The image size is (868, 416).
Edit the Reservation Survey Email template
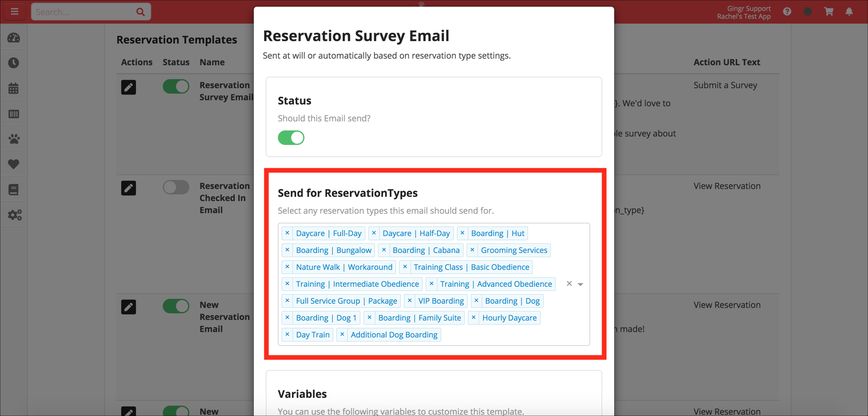coord(129,87)
